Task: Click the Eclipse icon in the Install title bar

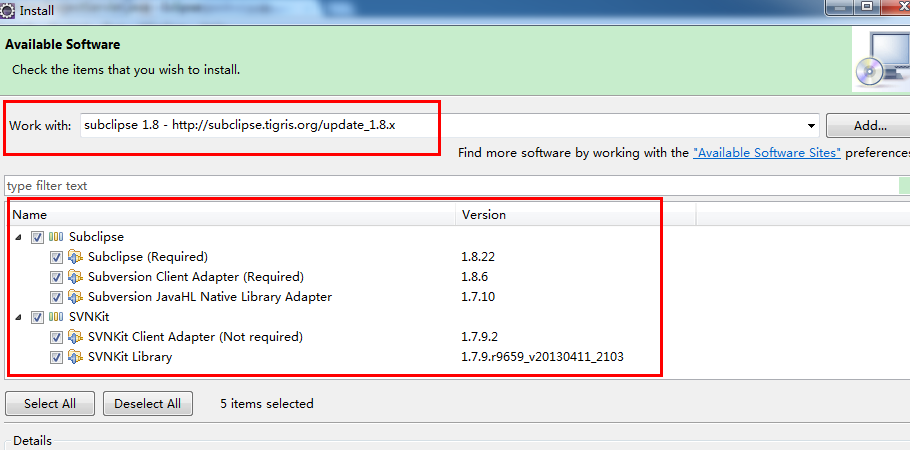Action: click(8, 10)
